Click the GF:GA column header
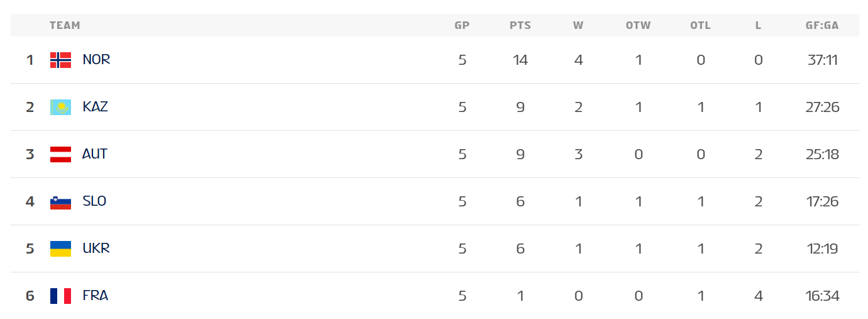This screenshot has height=319, width=868. (822, 26)
